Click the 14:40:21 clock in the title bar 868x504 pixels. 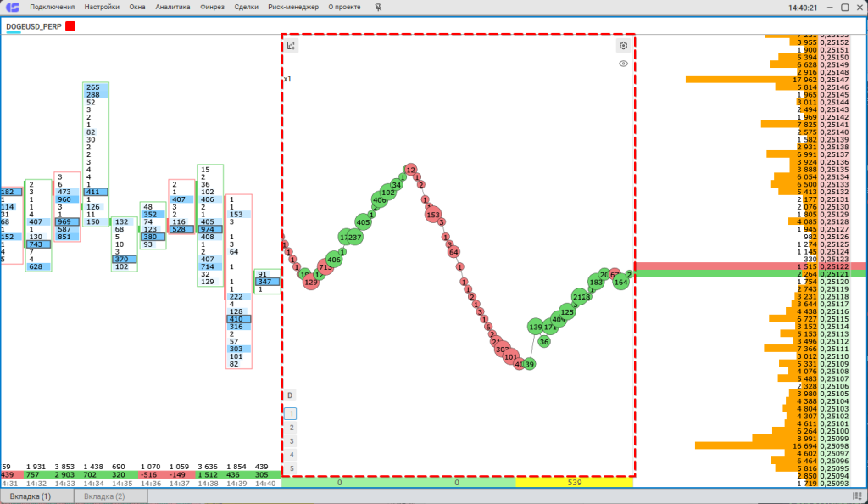click(803, 8)
